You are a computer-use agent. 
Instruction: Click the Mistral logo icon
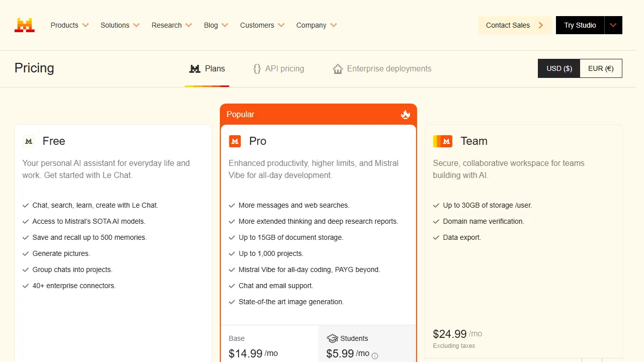click(25, 25)
